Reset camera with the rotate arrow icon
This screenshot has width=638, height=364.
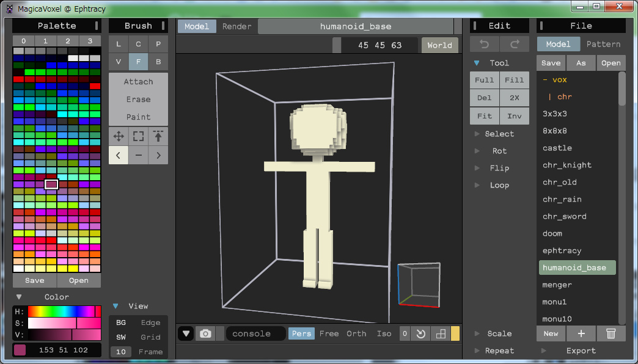[420, 334]
